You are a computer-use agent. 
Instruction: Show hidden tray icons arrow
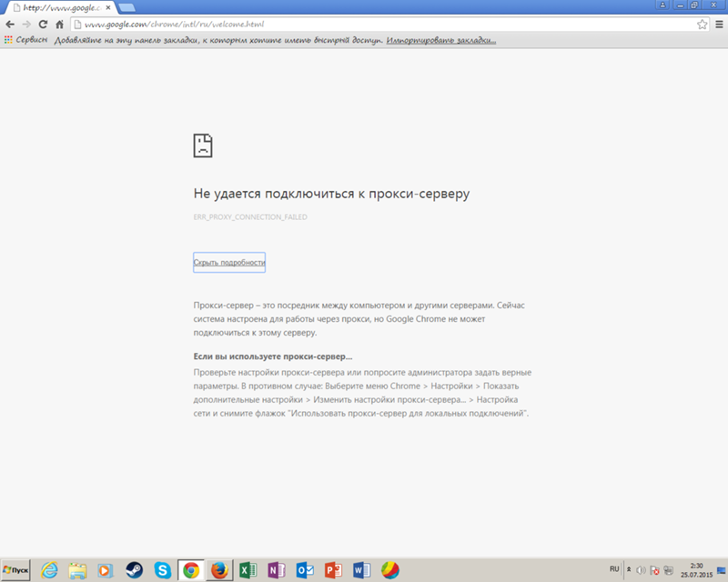[x=629, y=569]
